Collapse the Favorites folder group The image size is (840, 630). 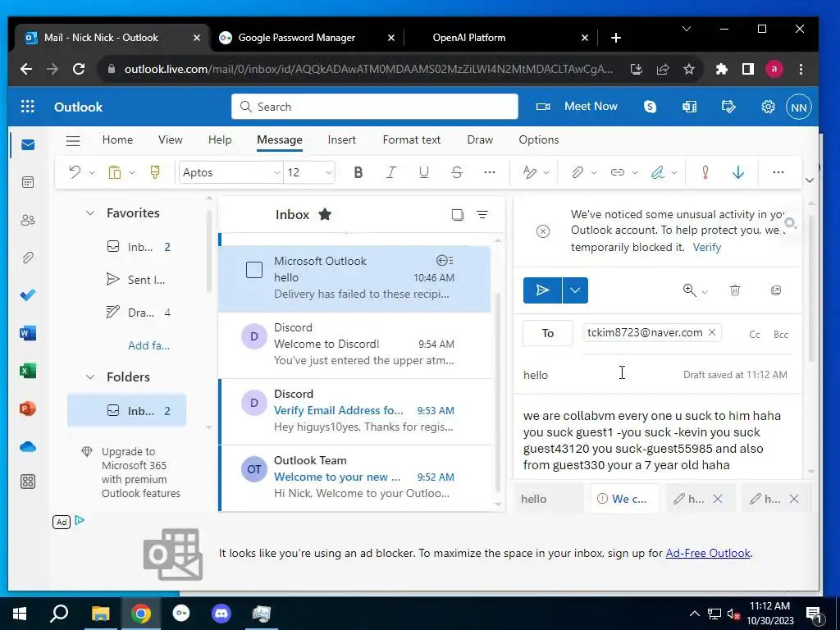(90, 212)
